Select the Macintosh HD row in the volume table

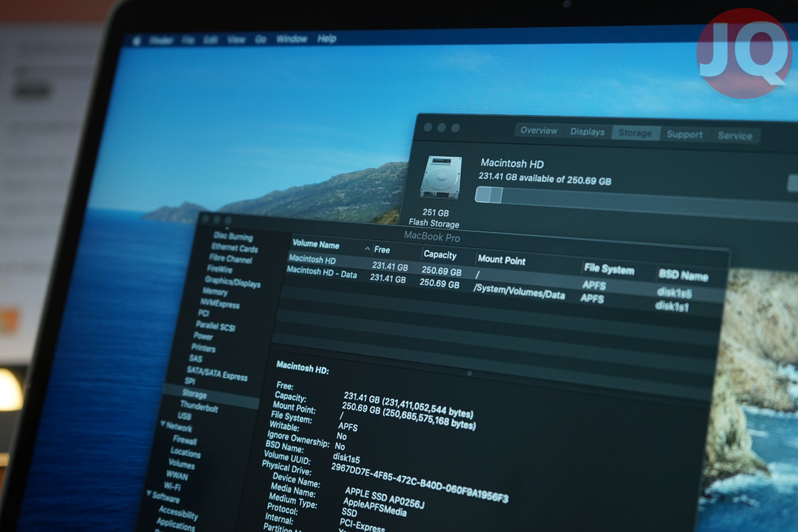click(x=507, y=275)
